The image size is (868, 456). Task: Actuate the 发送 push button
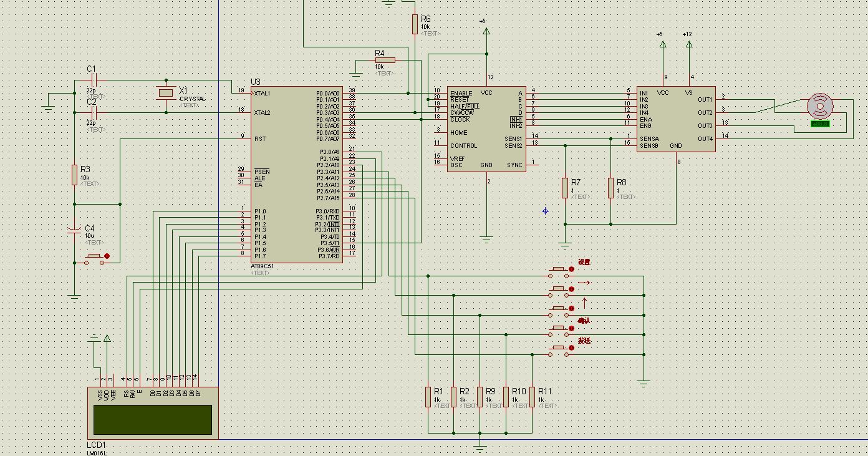pos(559,349)
